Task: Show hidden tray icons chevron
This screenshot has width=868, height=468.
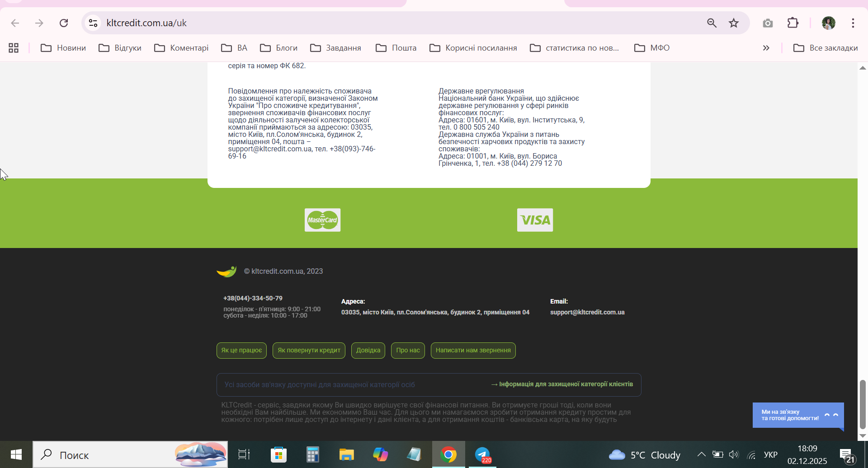Action: [x=701, y=454]
